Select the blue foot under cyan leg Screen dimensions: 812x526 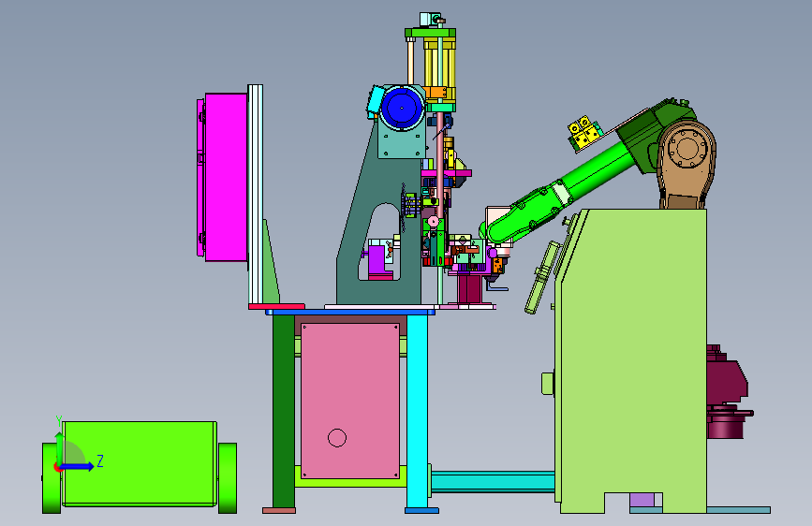click(421, 510)
